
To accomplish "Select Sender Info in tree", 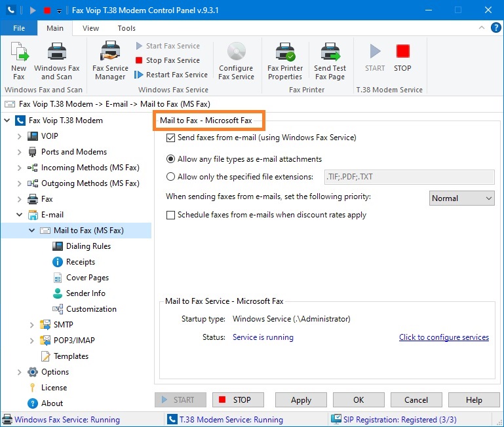I will (x=85, y=293).
